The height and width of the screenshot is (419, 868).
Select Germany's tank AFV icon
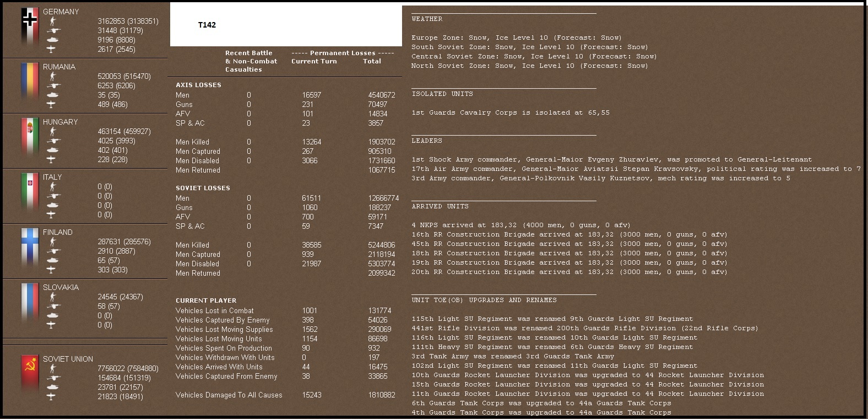pos(53,40)
